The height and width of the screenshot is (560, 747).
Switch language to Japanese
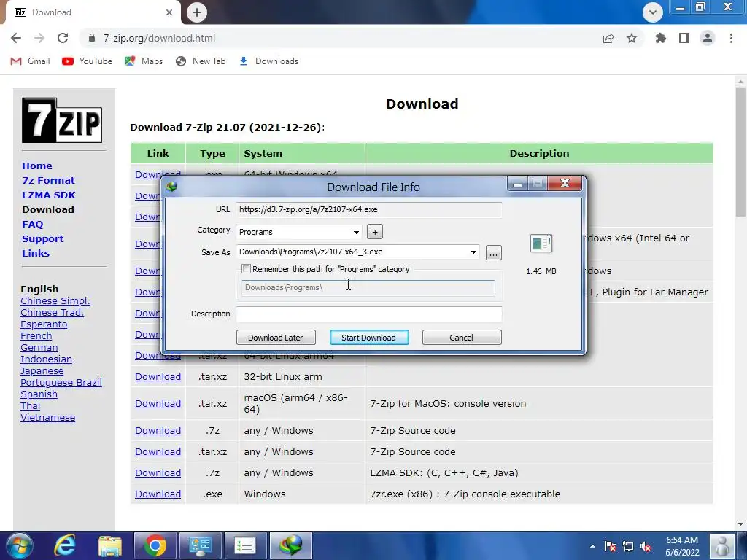pos(42,371)
